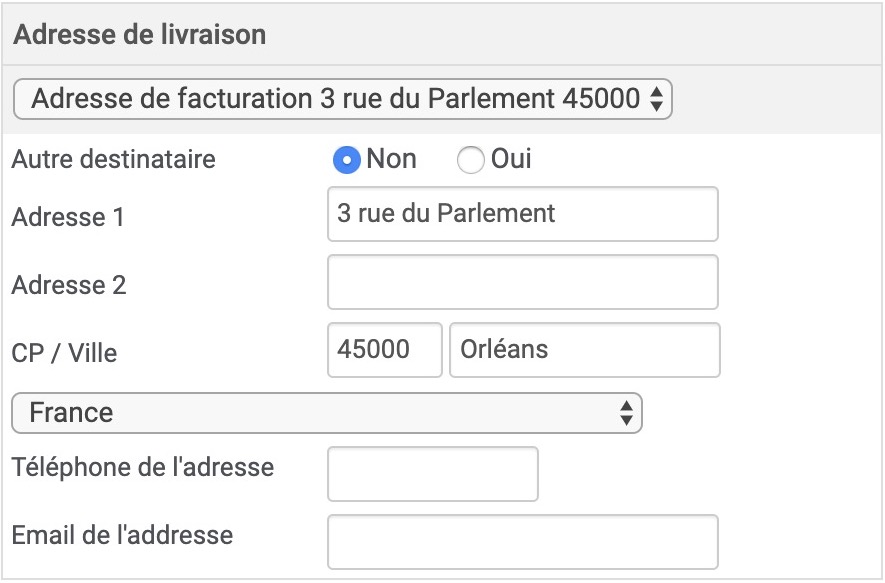Click the "CP / Ville" label

(64, 353)
